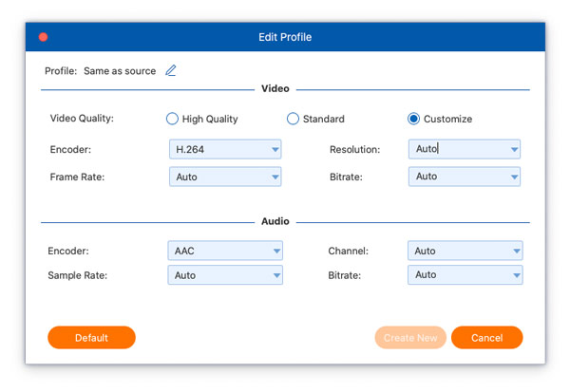Click the pencil icon to rename profile

click(171, 70)
